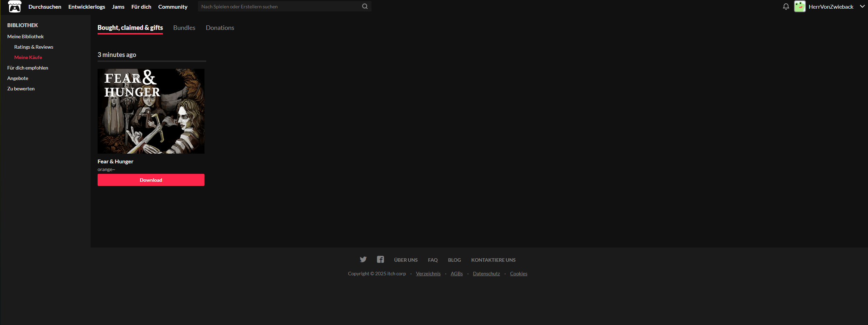Open the notifications bell
The height and width of the screenshot is (325, 868).
786,6
